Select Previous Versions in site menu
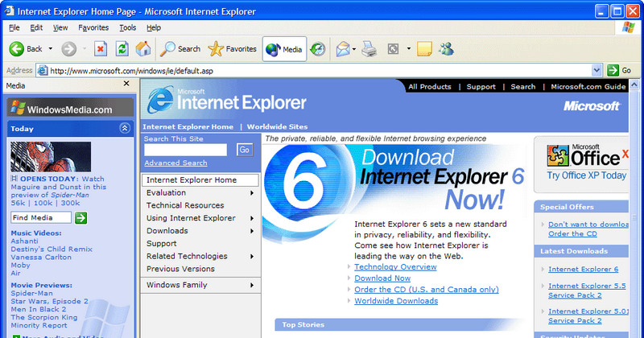 pos(180,269)
